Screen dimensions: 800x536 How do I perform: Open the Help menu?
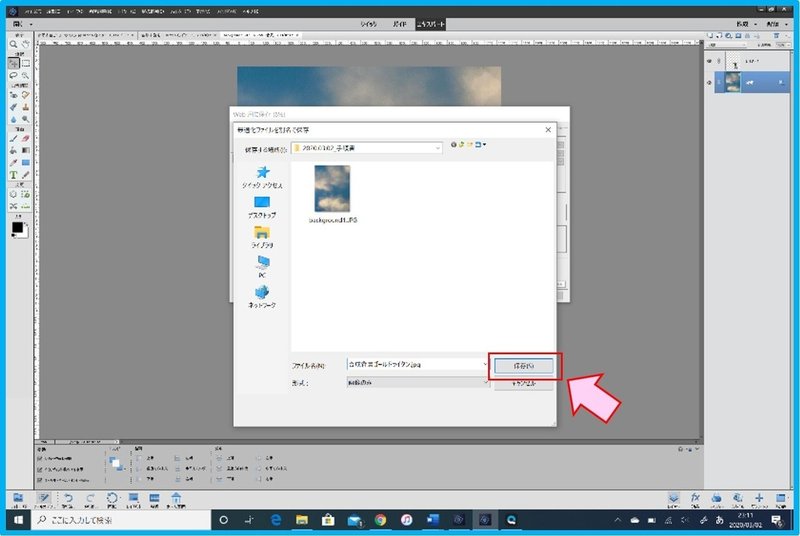[250, 11]
